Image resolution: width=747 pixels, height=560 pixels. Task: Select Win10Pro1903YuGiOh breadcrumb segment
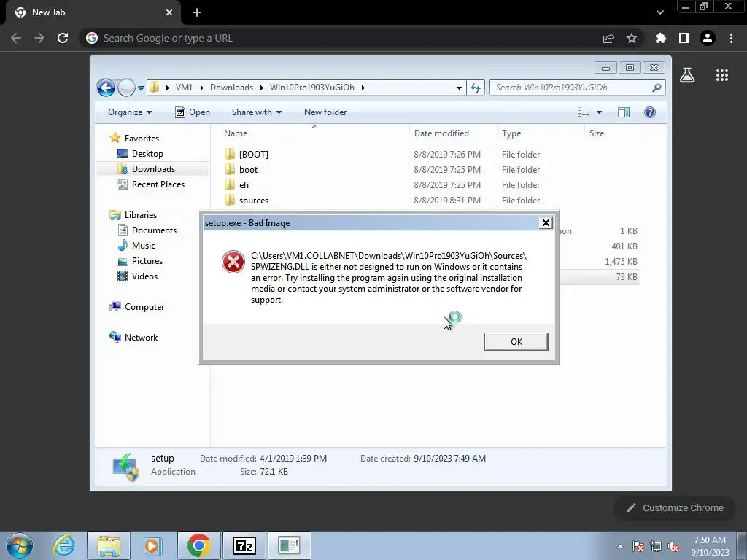[312, 87]
